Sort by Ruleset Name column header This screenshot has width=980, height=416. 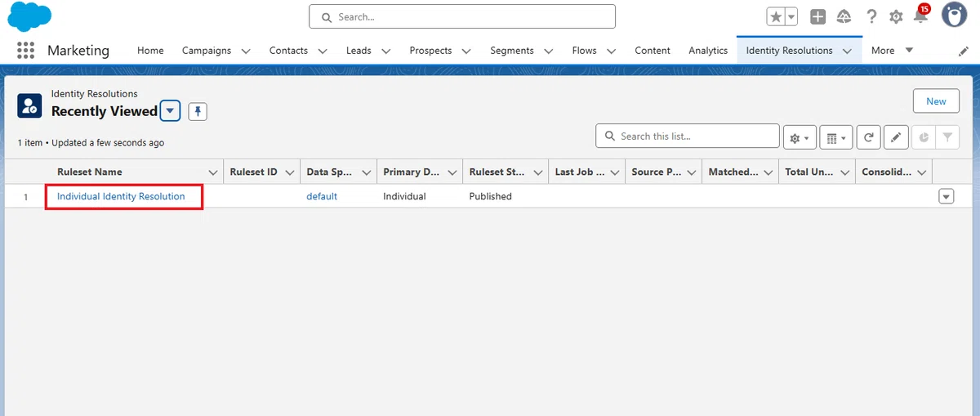(x=90, y=172)
